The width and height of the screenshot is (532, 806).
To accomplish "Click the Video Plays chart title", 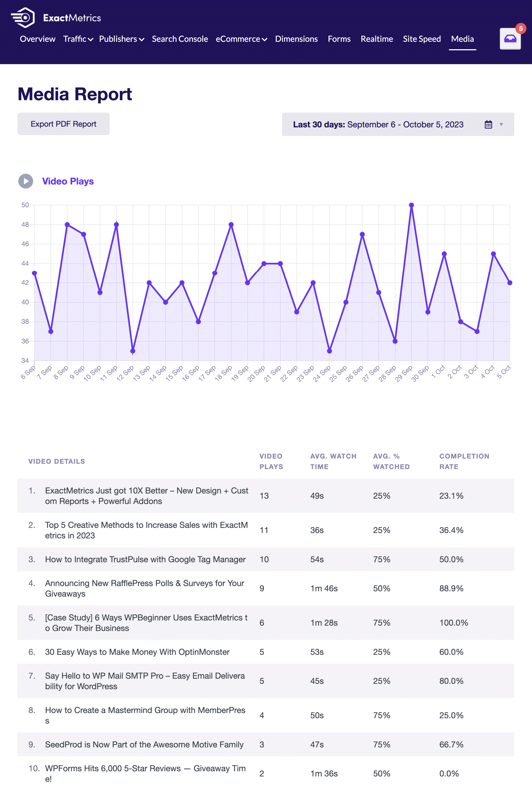I will [x=68, y=181].
